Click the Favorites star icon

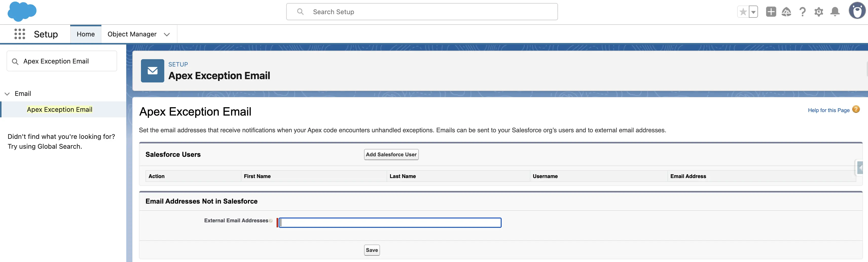coord(743,12)
